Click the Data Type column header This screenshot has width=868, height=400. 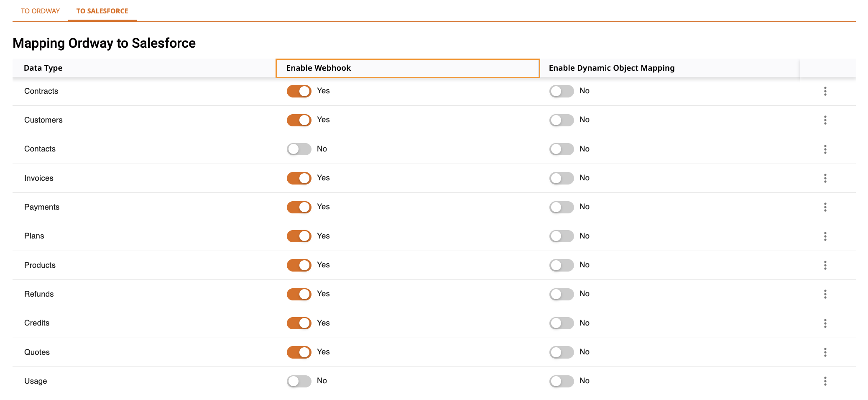coord(43,68)
